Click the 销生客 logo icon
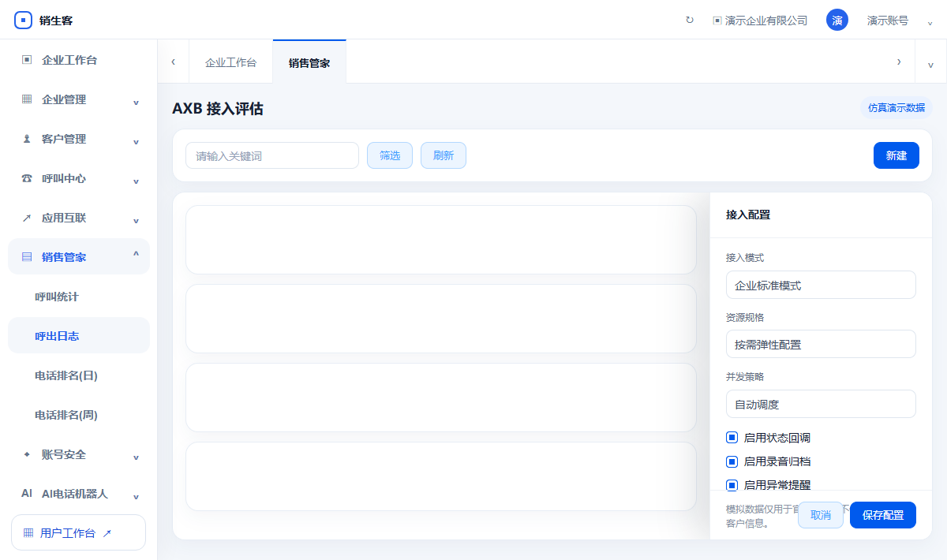This screenshot has height=560, width=947. pos(24,20)
